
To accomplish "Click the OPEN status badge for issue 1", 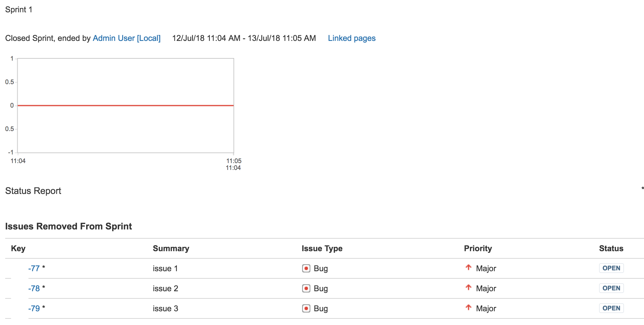I will point(611,268).
